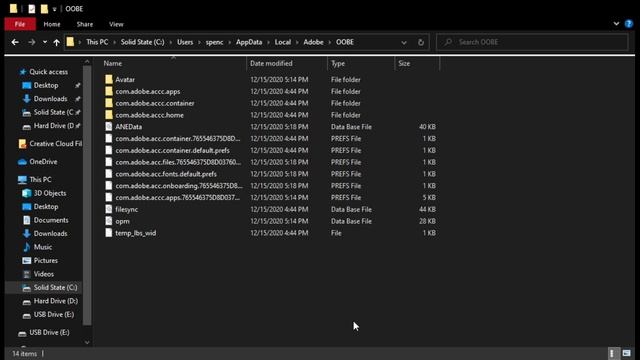Sort by Date modified column header

coord(271,63)
